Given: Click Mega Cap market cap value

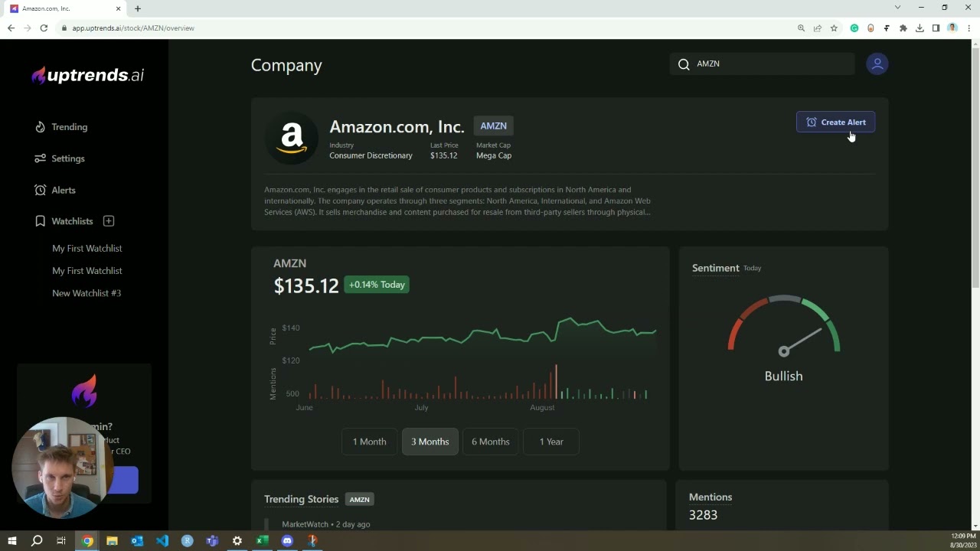Looking at the screenshot, I should click(x=494, y=155).
